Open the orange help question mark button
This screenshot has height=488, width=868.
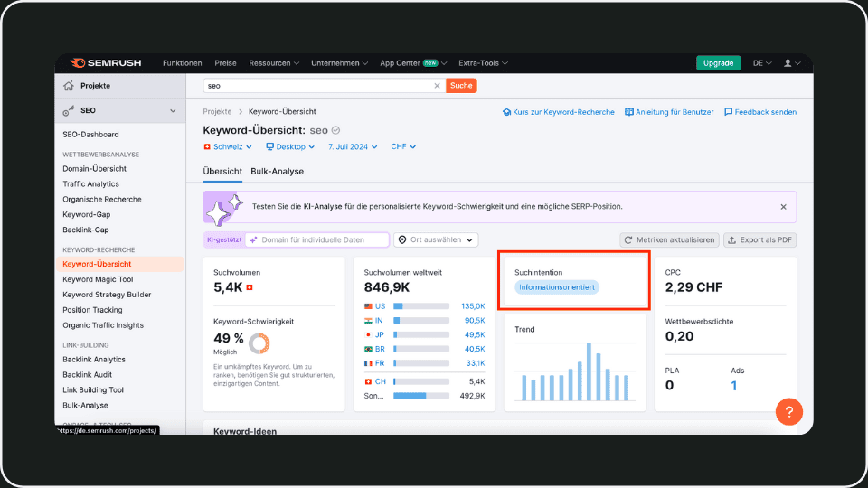tap(788, 412)
